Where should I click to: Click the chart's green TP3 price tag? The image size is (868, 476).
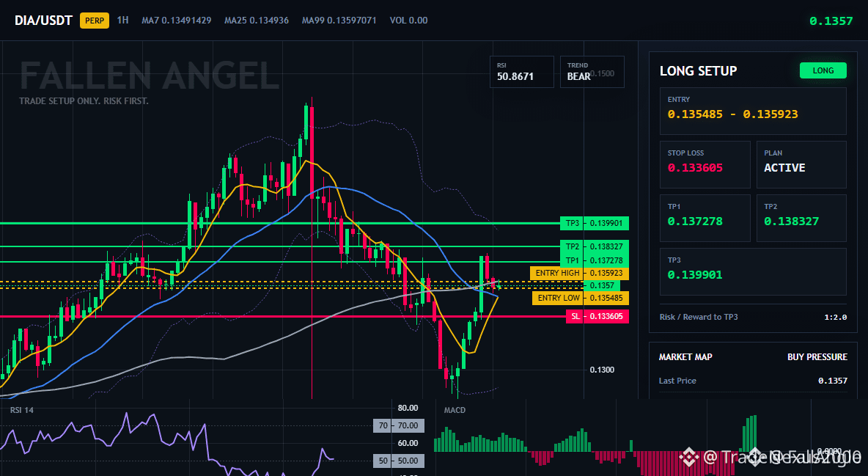(594, 223)
